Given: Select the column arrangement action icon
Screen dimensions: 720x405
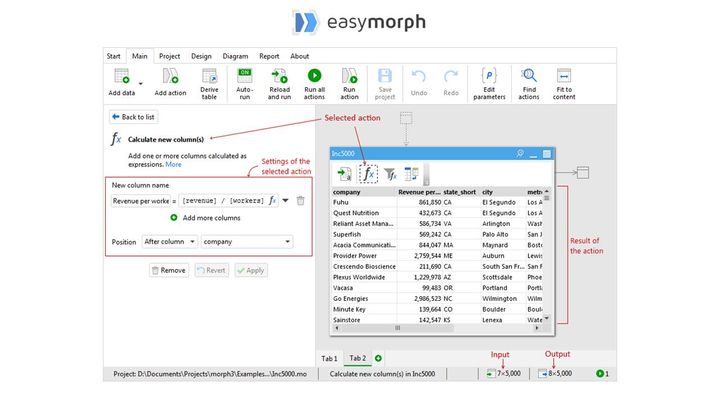Looking at the screenshot, I should pyautogui.click(x=411, y=174).
